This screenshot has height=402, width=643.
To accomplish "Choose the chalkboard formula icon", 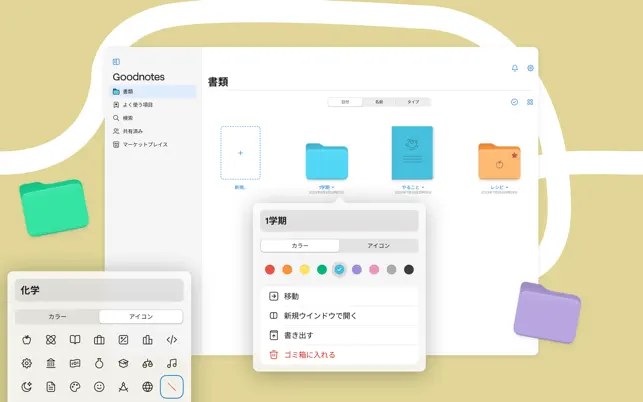I will pos(75,363).
